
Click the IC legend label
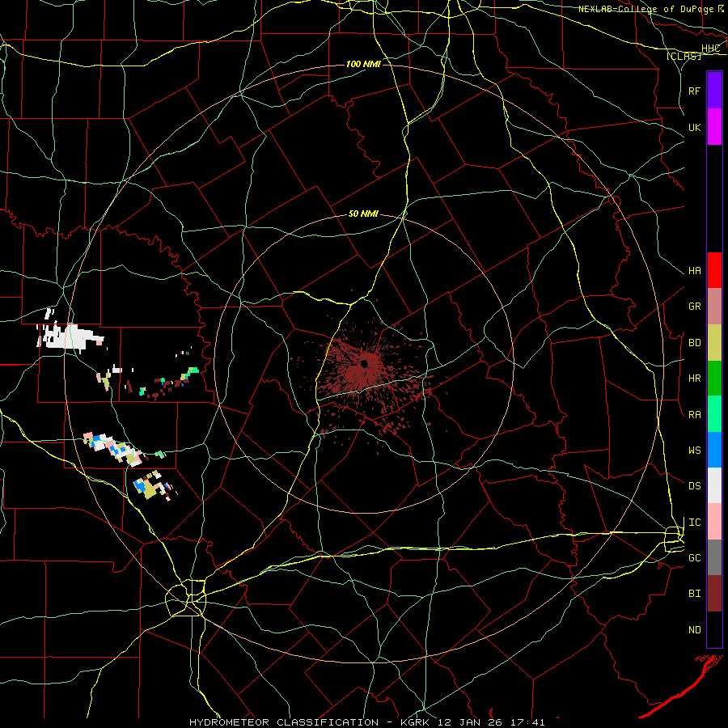coord(695,523)
